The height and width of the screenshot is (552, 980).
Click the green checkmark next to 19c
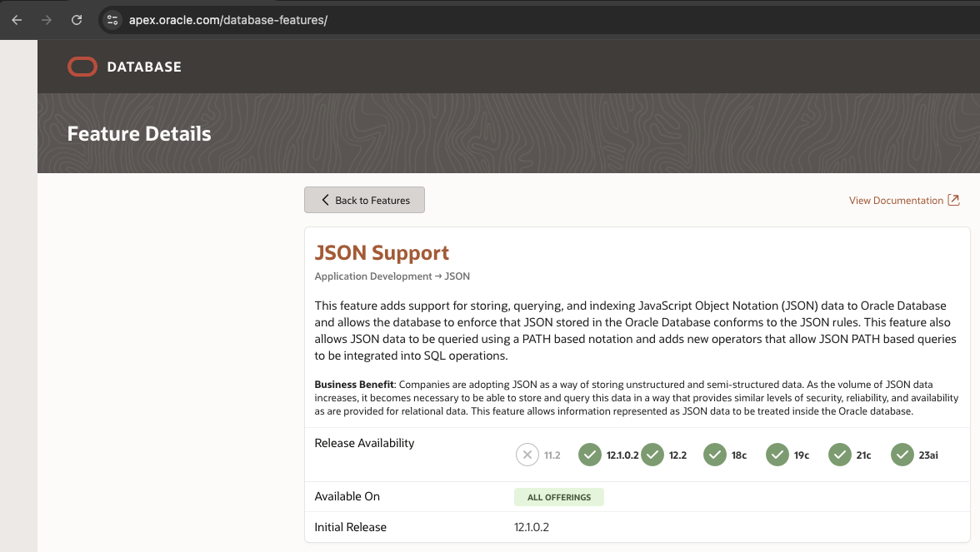click(777, 455)
